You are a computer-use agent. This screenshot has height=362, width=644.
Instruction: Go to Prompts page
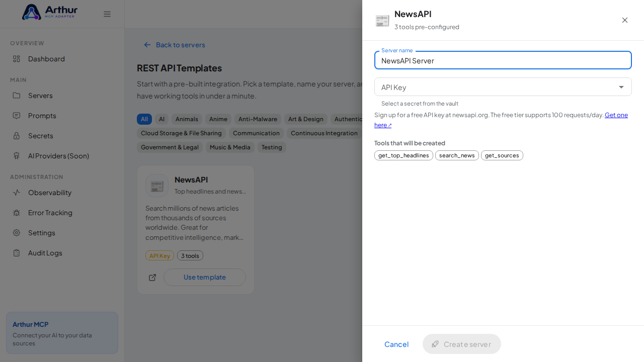click(x=62, y=116)
